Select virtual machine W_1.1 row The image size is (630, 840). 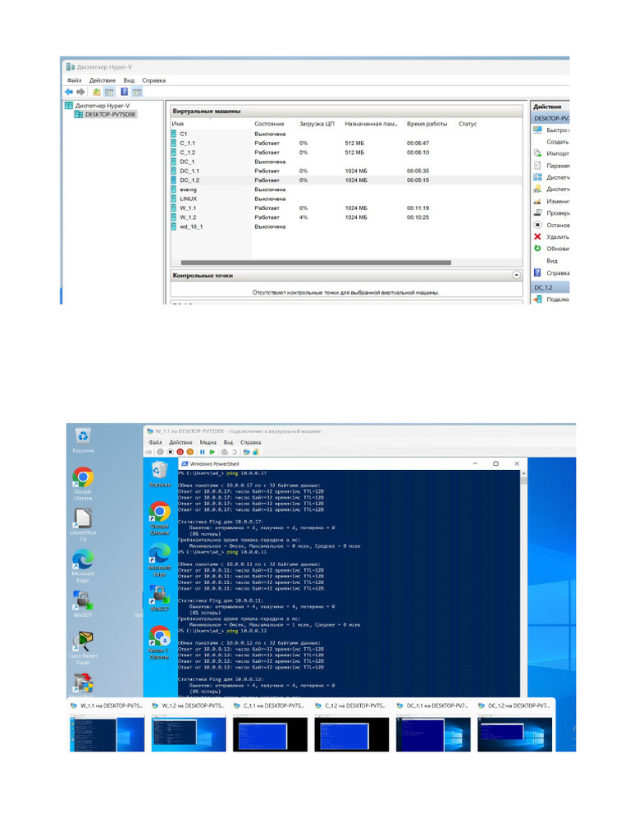[346, 208]
